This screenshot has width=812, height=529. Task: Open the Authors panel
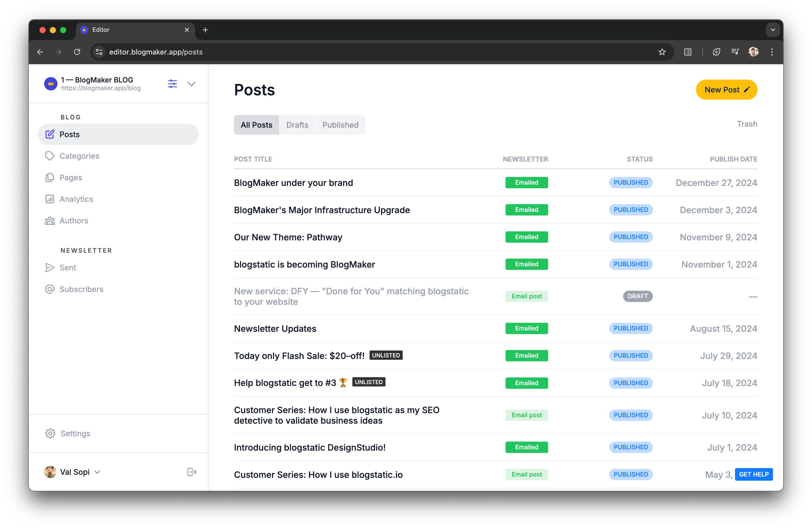50,220
